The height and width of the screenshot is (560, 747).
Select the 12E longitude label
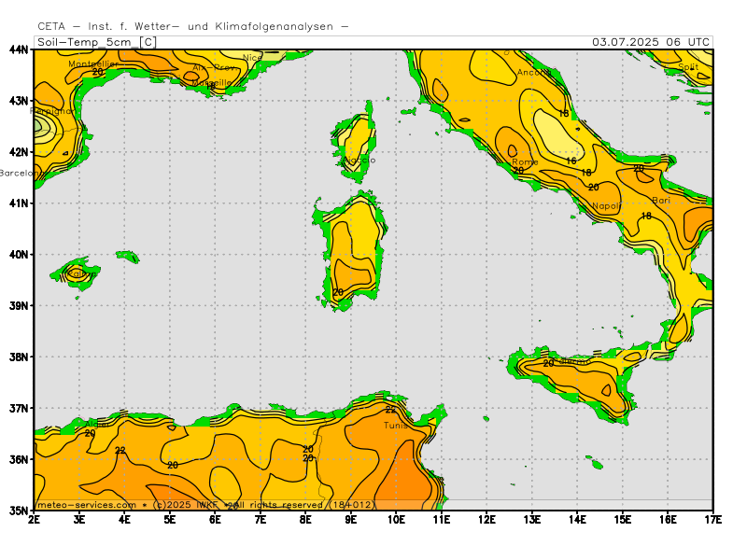click(486, 519)
